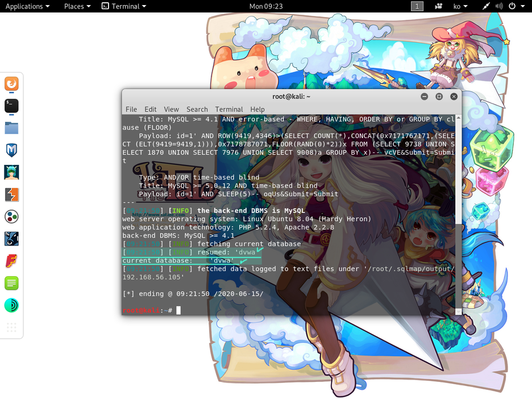Screen dimensions: 532x399
Task: Click the scrollbar down arrow in terminal
Action: (458, 311)
